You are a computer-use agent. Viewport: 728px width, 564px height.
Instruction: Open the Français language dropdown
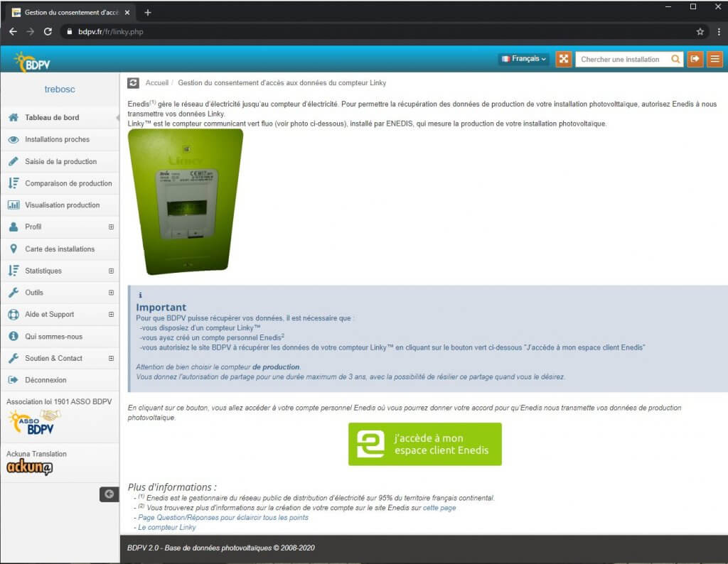(x=524, y=59)
